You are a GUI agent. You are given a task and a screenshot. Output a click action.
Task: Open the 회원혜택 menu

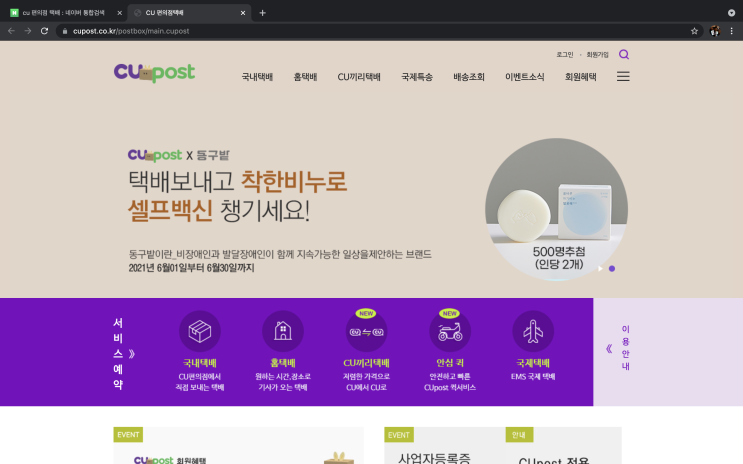pos(580,77)
